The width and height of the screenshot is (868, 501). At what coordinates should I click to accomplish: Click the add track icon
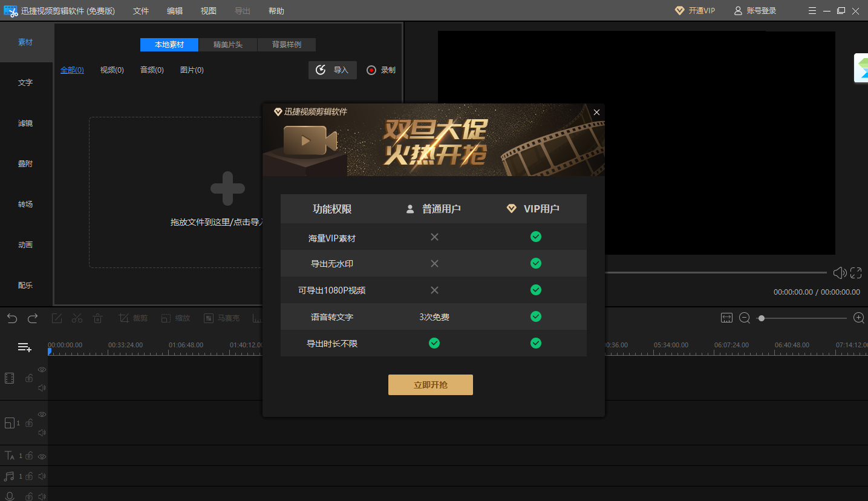point(24,347)
